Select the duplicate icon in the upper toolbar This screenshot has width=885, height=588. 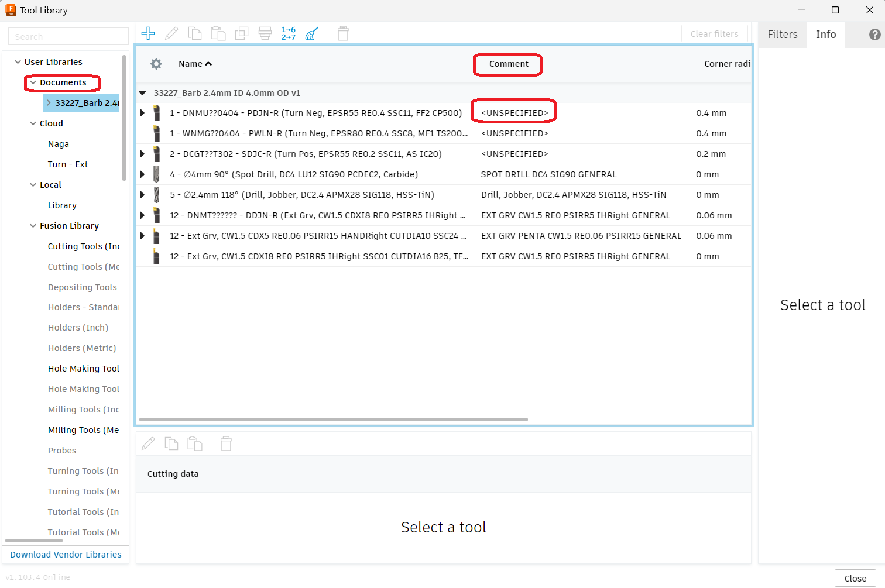[x=242, y=33]
